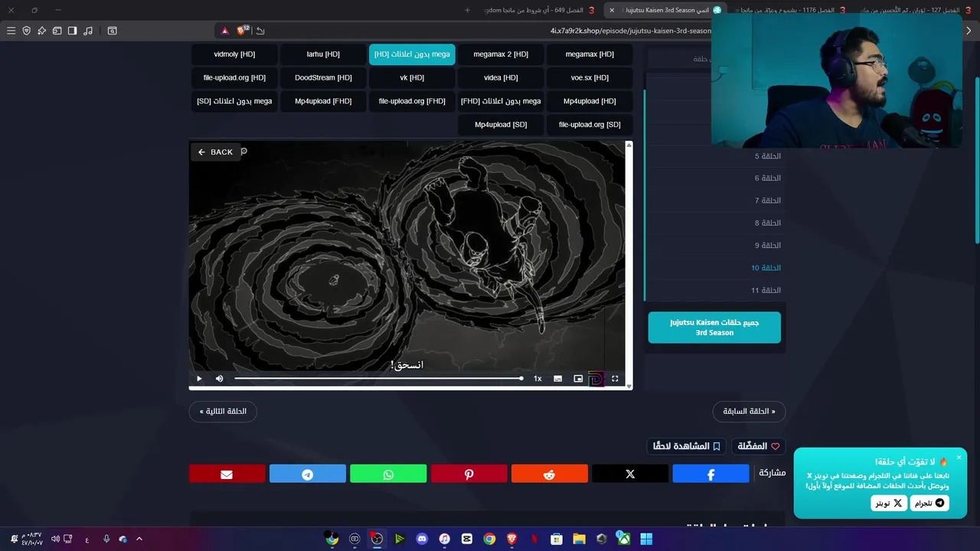
Task: Switch to the الفصل 649 manga tab
Action: point(541,10)
